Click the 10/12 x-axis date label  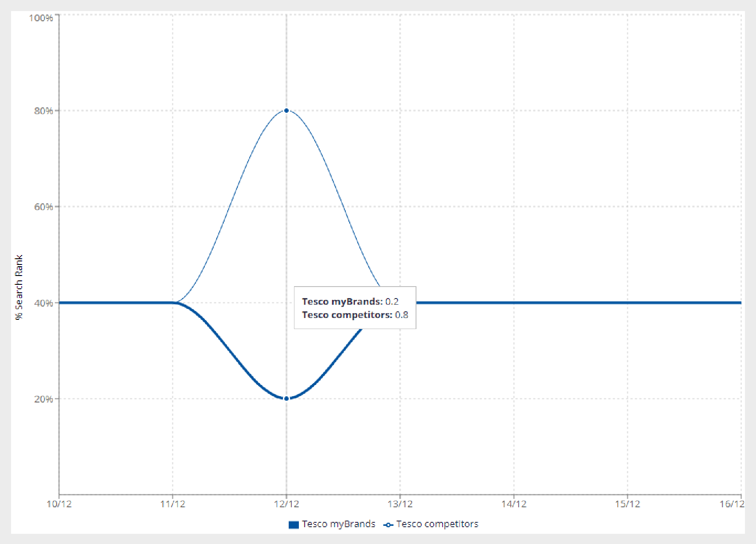point(59,504)
